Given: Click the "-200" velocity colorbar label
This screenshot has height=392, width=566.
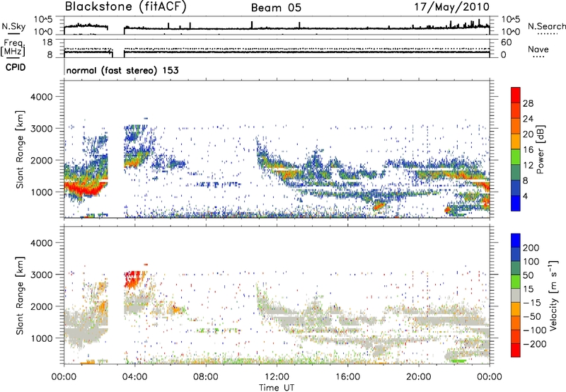Looking at the screenshot, I should pyautogui.click(x=534, y=345).
